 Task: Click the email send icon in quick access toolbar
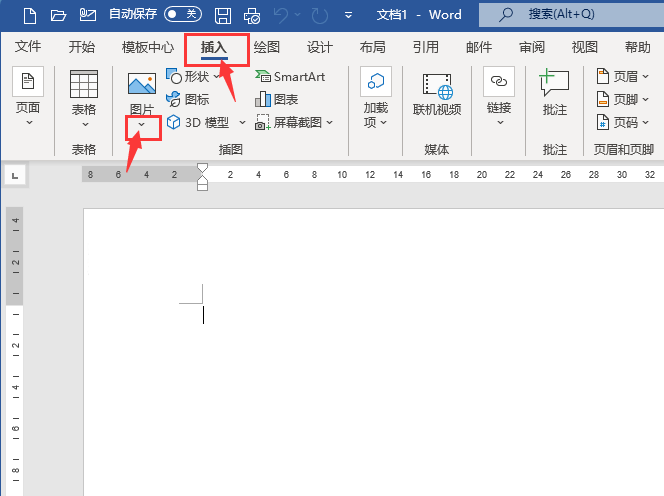coord(88,15)
